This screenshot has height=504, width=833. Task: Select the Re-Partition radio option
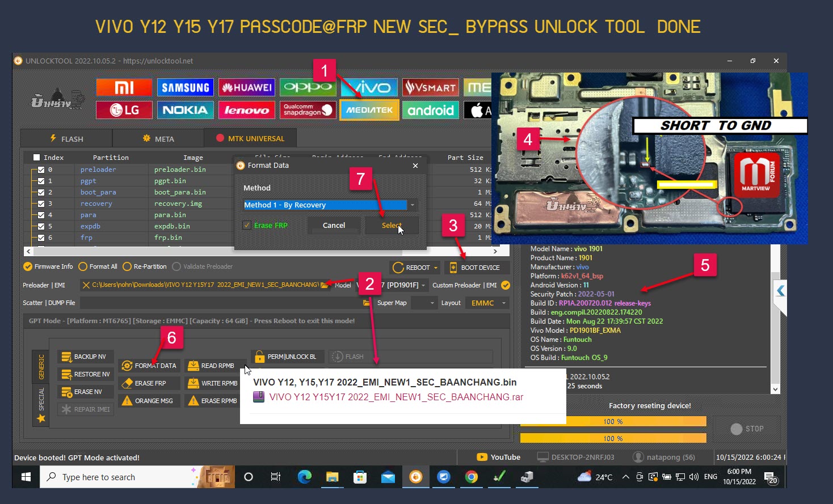point(127,266)
